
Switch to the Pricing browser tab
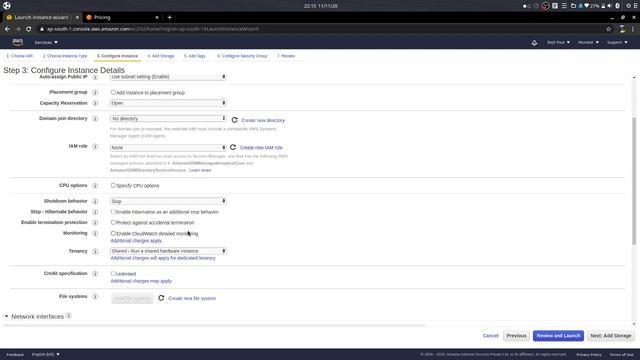(x=122, y=18)
